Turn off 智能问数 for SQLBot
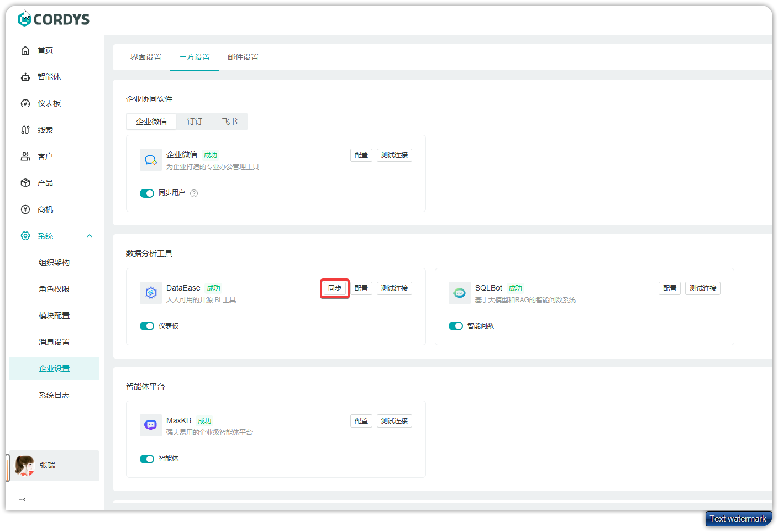This screenshot has height=532, width=778. point(455,326)
